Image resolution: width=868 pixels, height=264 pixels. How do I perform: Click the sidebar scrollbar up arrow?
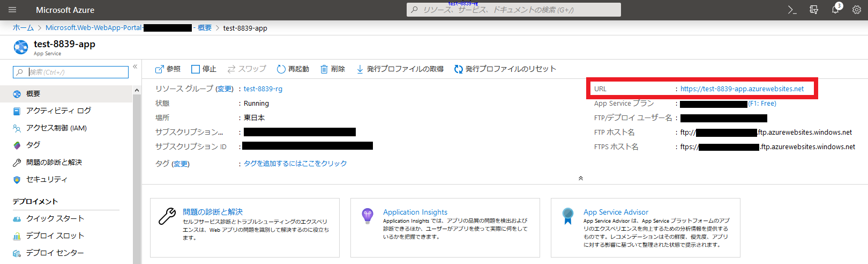click(x=137, y=90)
